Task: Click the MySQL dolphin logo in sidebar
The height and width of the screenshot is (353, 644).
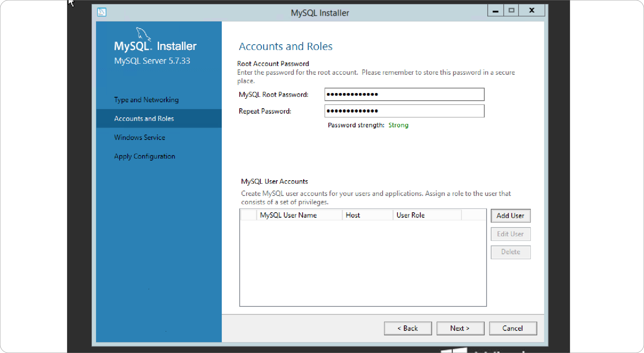Action: 143,34
